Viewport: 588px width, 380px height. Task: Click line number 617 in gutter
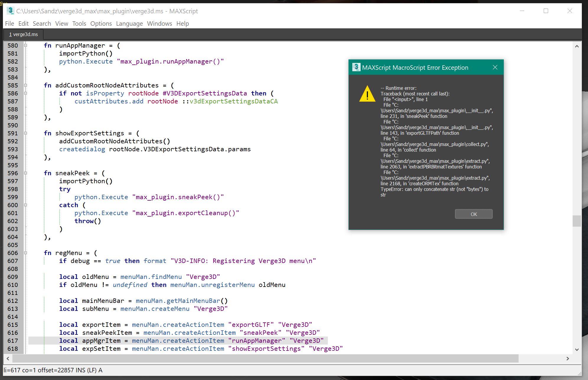pos(13,341)
